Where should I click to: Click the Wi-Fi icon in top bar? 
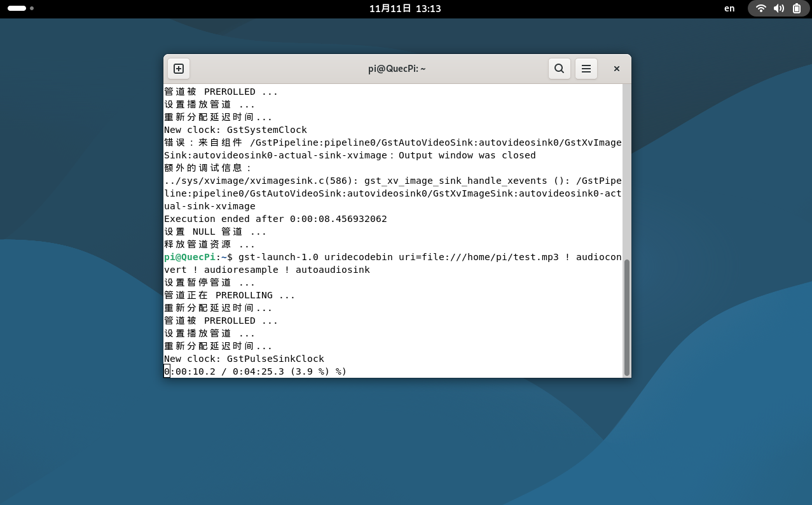pyautogui.click(x=760, y=8)
